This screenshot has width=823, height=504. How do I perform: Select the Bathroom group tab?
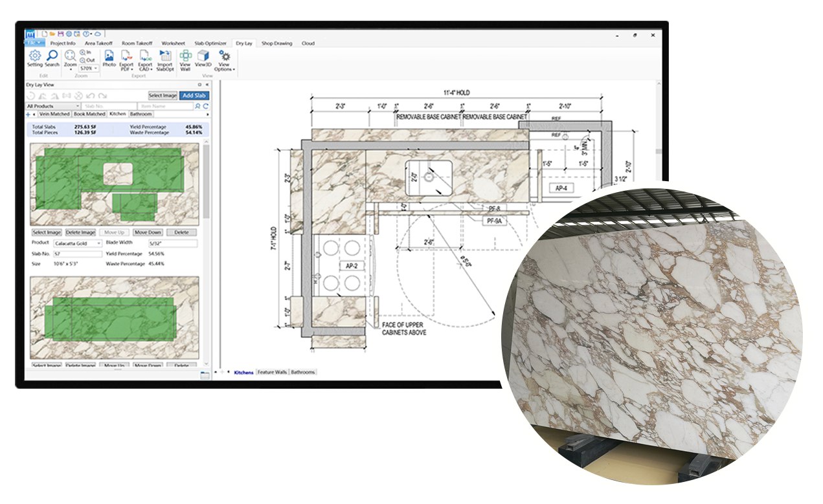pyautogui.click(x=141, y=114)
